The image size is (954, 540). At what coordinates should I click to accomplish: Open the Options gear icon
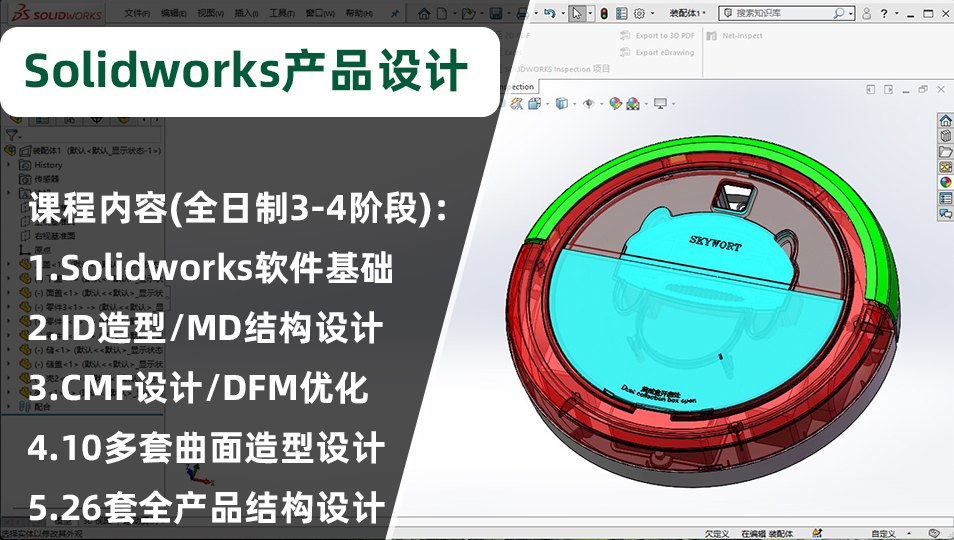coord(639,13)
